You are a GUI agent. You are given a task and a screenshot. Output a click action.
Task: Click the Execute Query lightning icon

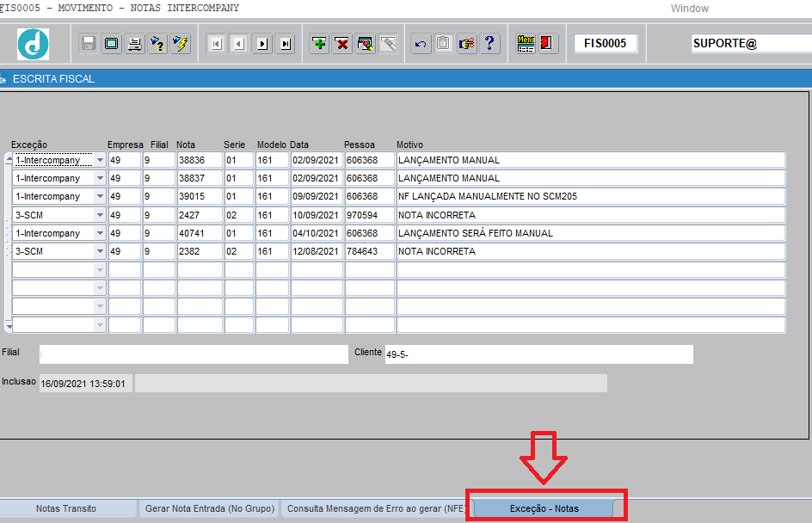pyautogui.click(x=181, y=44)
